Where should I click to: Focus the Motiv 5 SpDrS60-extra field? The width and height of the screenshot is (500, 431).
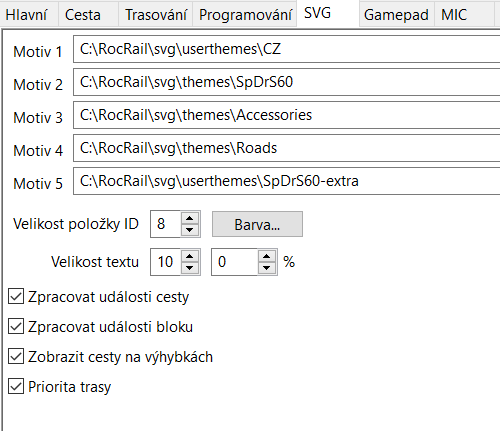[x=287, y=181]
